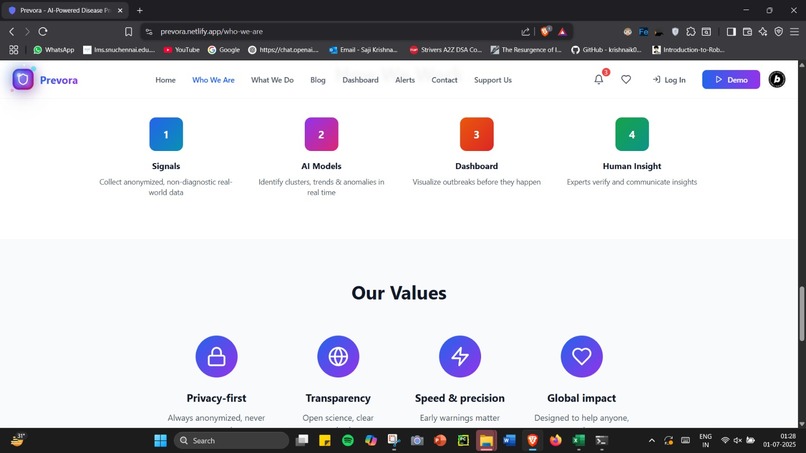Viewport: 806px width, 453px height.
Task: Open the What We Do nav item
Action: 272,80
